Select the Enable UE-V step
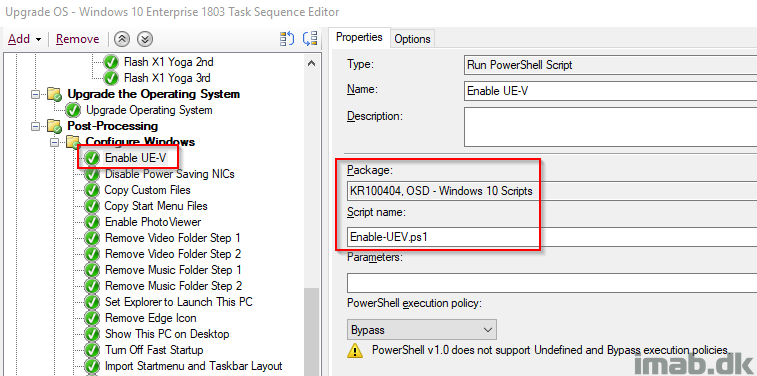 [135, 158]
